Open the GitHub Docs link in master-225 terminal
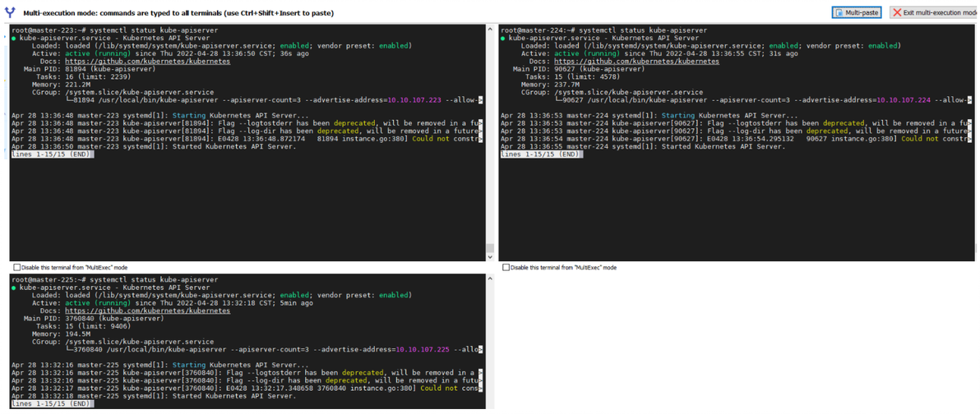This screenshot has height=414, width=980. (x=147, y=310)
